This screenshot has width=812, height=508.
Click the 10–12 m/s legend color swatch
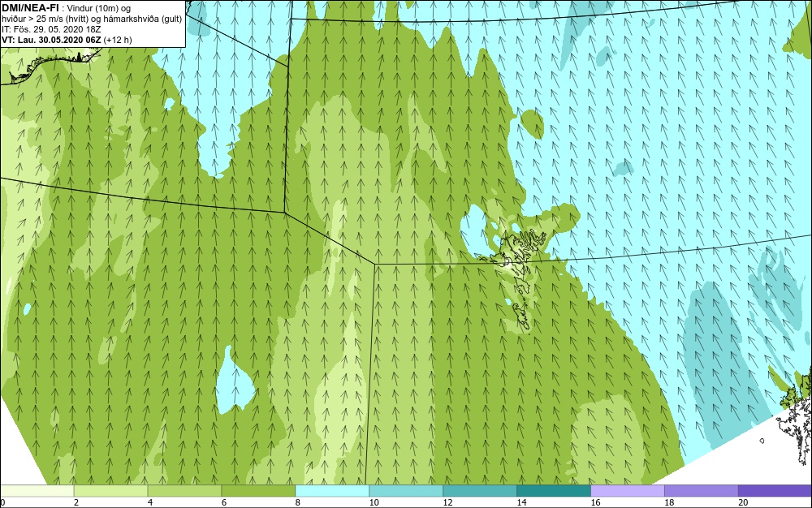pyautogui.click(x=406, y=491)
